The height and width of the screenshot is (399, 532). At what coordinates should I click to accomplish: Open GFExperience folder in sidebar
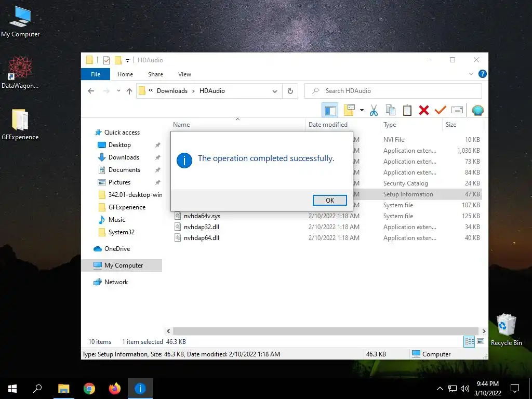(x=127, y=207)
